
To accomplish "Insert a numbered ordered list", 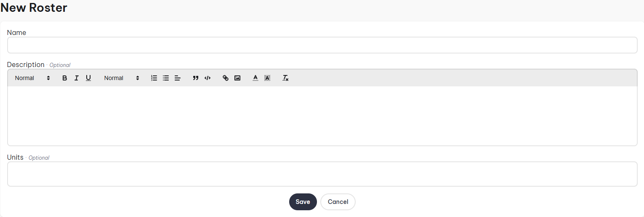I will [154, 78].
